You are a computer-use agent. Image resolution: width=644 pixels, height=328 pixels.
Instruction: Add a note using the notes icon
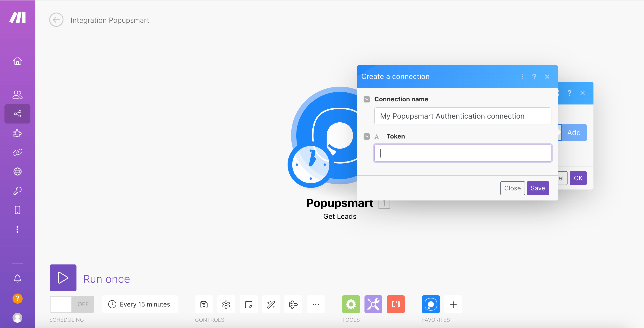(248, 304)
